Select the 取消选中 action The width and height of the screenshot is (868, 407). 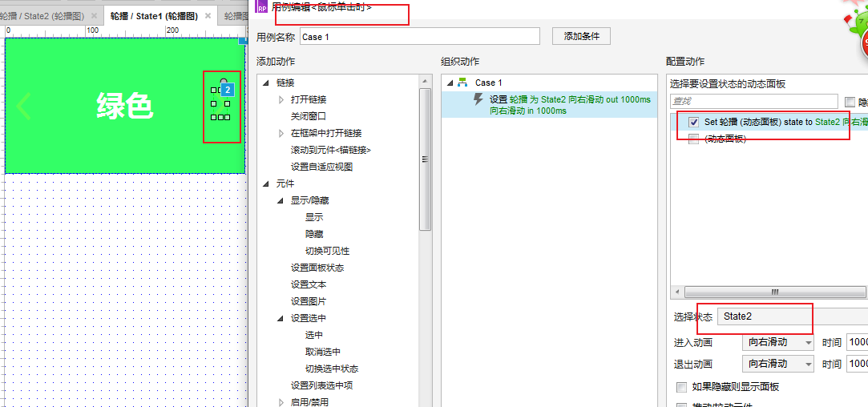click(x=323, y=351)
